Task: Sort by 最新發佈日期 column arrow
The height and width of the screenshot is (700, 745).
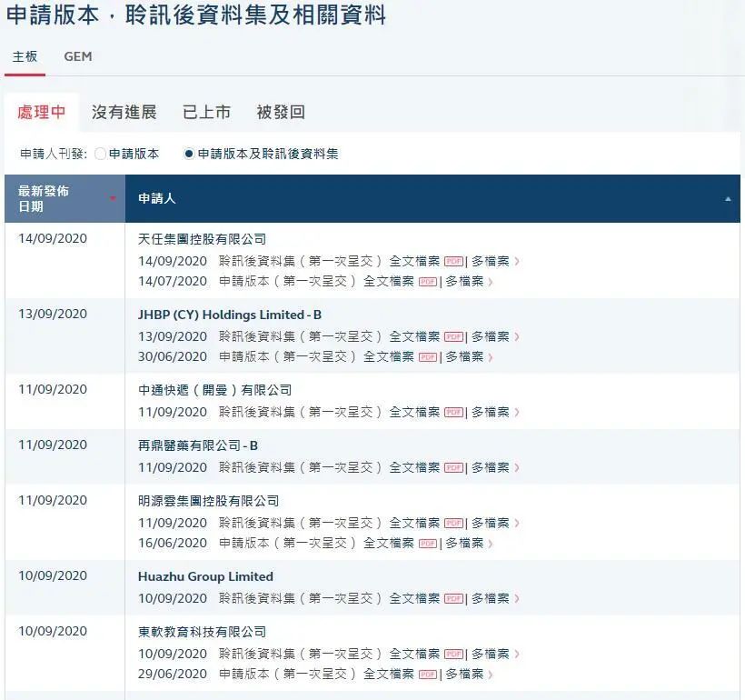Action: [113, 198]
